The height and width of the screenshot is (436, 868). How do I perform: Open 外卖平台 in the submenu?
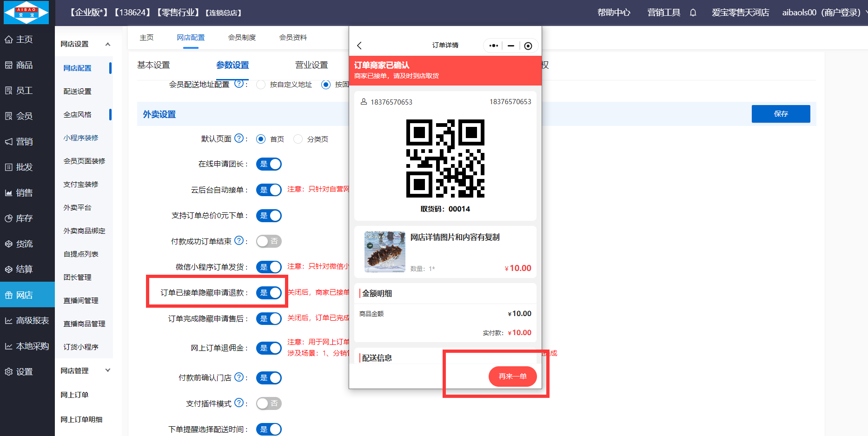pos(78,207)
